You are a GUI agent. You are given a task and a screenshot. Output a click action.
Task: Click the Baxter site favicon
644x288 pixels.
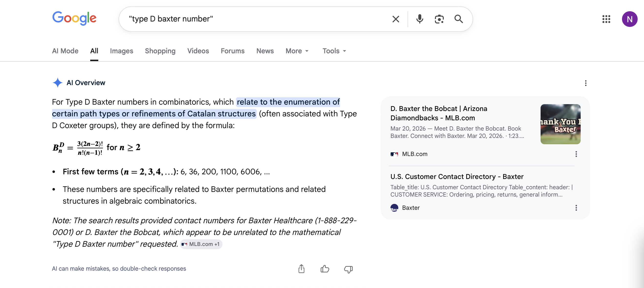coord(394,208)
